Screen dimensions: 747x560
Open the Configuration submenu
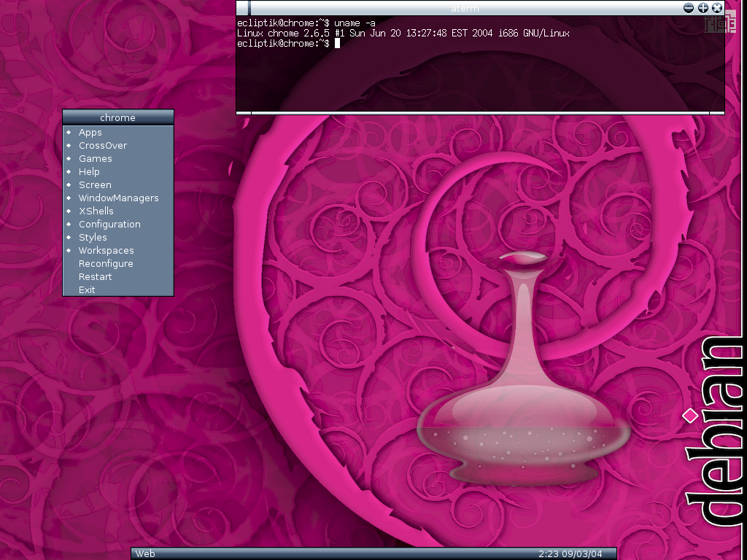(109, 224)
